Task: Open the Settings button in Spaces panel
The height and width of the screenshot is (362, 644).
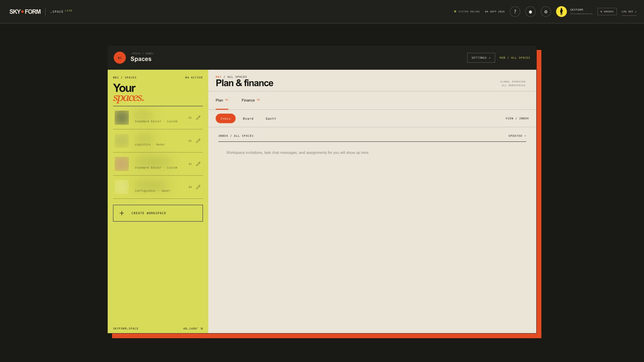Action: click(x=481, y=58)
